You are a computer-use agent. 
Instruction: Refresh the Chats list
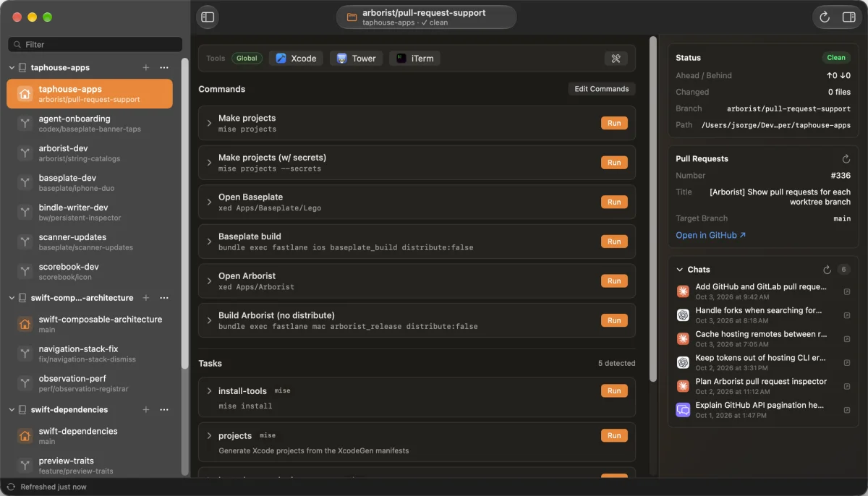pos(827,270)
